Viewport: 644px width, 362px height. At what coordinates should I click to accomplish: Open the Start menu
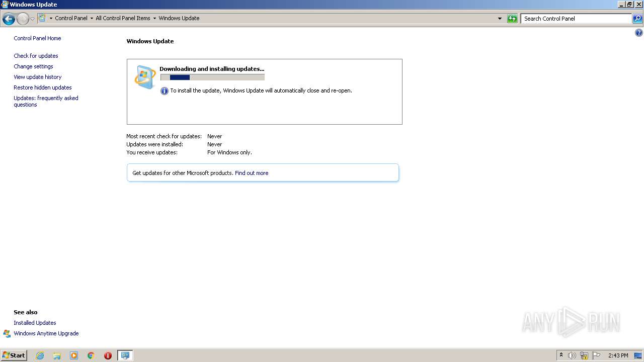[14, 355]
